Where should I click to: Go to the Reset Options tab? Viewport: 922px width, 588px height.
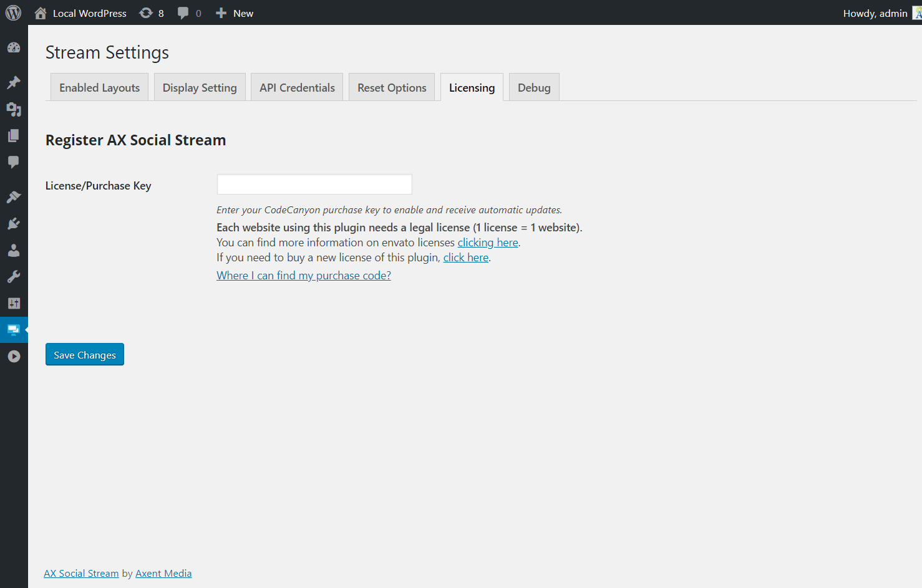pyautogui.click(x=392, y=87)
